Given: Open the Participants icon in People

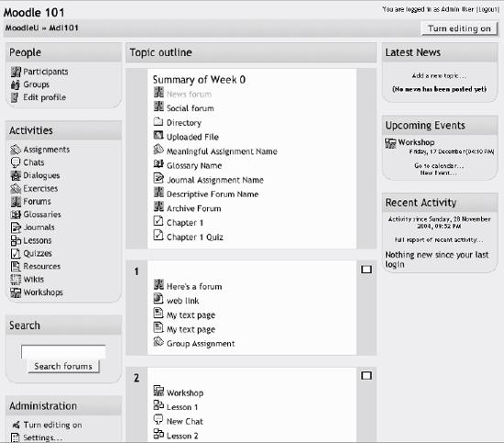Looking at the screenshot, I should [16, 72].
